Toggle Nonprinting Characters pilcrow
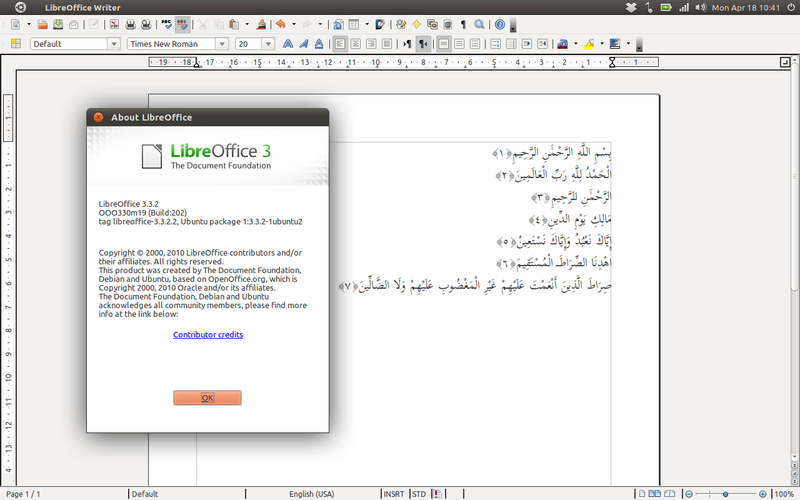Viewport: 800px width, 500px height. pos(463,24)
